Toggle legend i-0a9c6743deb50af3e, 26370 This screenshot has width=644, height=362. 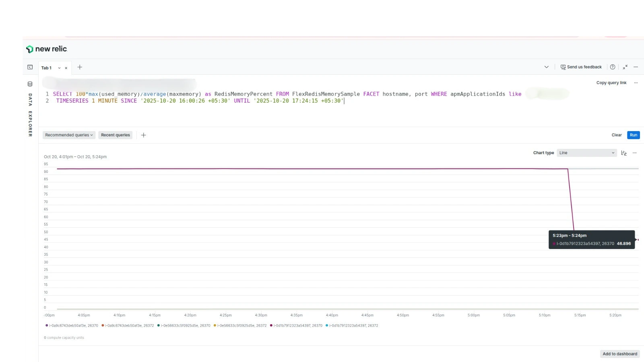click(x=72, y=326)
